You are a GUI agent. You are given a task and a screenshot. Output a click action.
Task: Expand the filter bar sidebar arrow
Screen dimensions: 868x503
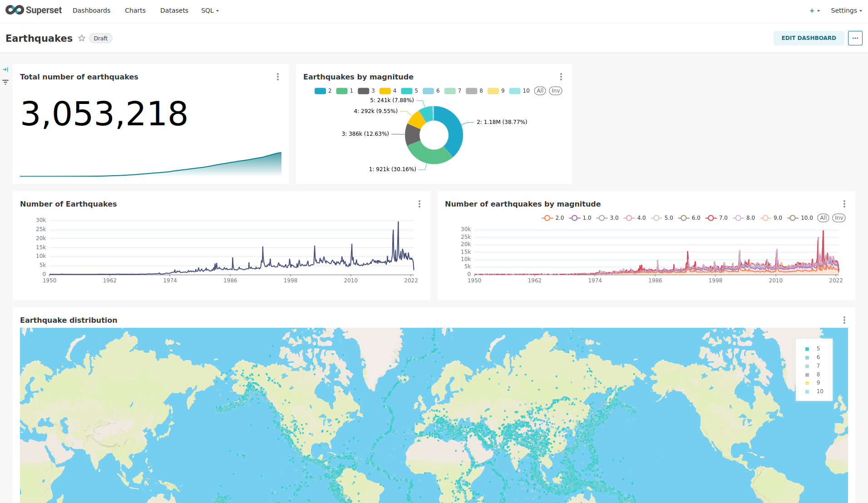[x=5, y=69]
